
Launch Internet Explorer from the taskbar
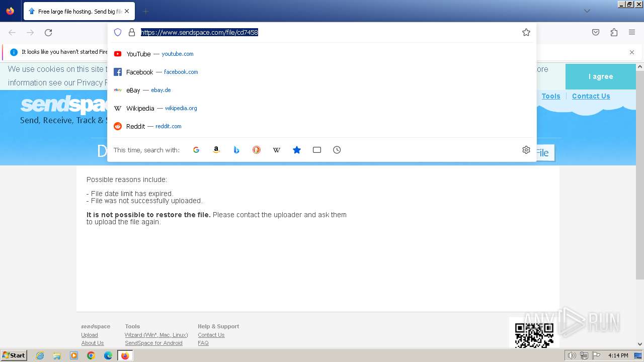(40, 355)
